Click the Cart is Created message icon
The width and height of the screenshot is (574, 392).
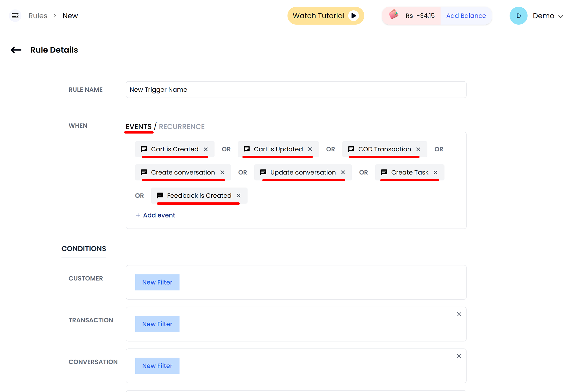[x=144, y=149]
